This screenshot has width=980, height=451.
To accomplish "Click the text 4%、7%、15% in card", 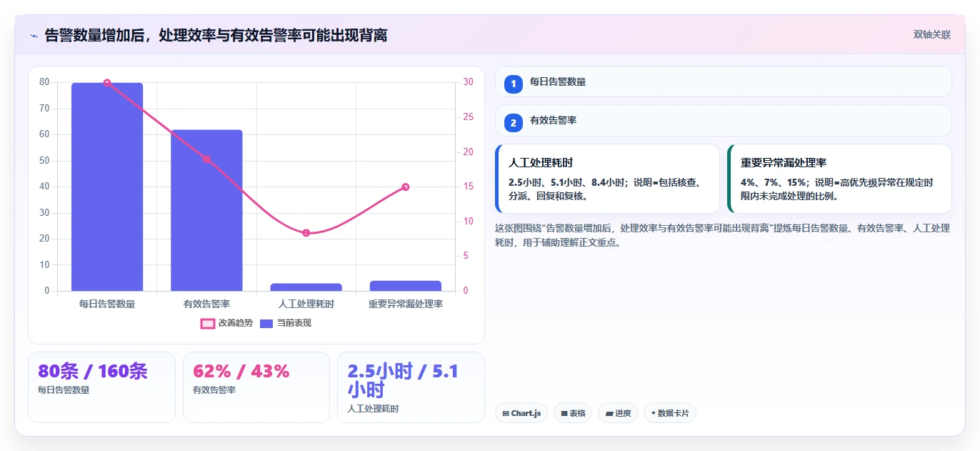I will click(775, 182).
